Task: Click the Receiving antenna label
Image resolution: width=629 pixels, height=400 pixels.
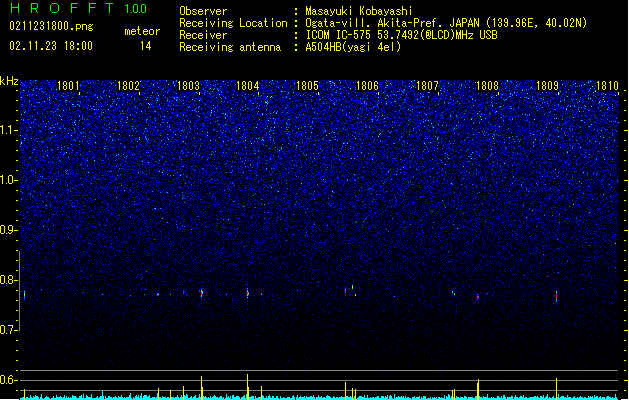Action: point(230,47)
